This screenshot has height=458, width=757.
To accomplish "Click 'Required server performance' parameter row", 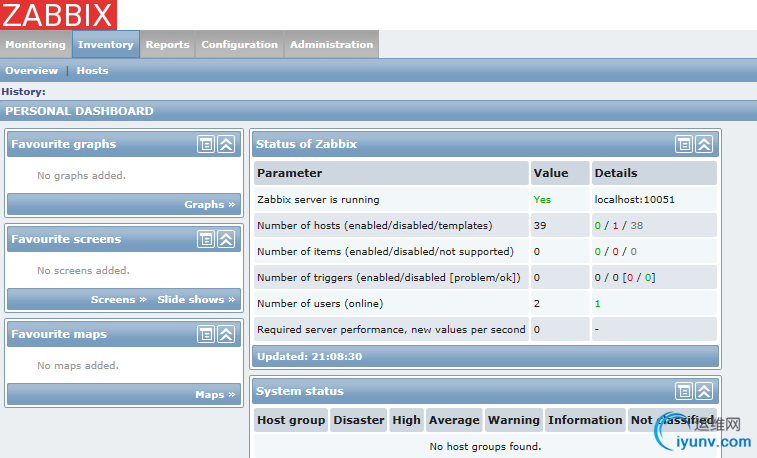I will pos(391,330).
